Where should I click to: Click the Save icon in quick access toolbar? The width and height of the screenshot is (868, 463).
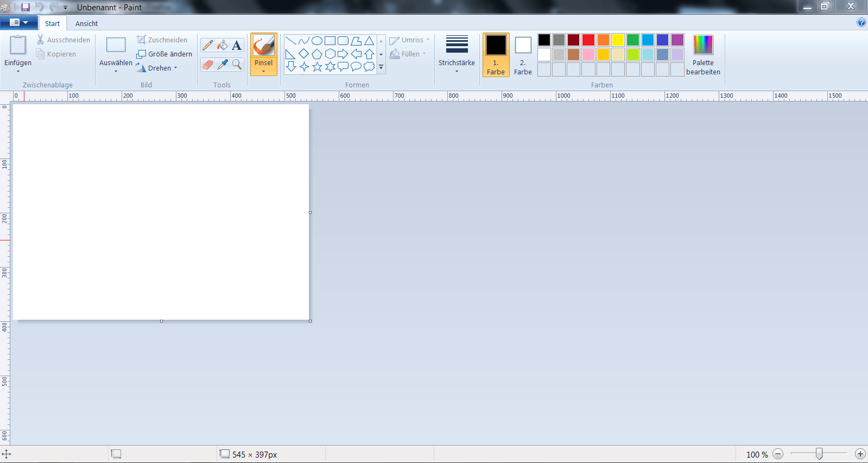click(x=26, y=7)
